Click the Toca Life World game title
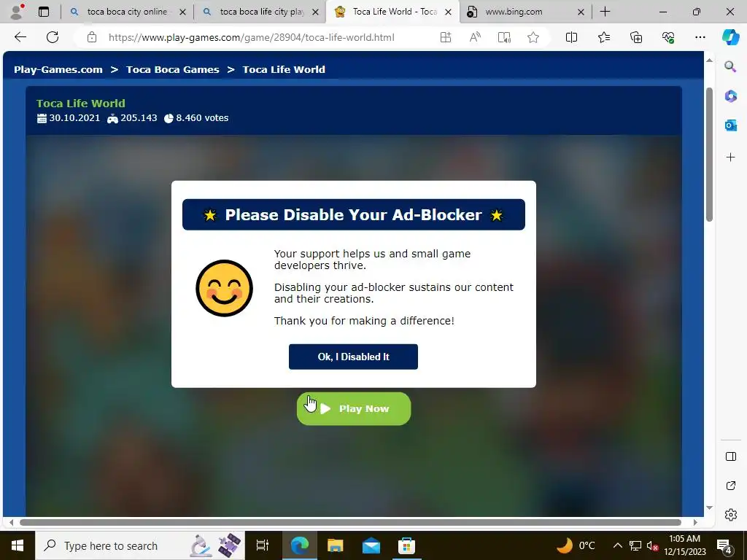 click(80, 104)
